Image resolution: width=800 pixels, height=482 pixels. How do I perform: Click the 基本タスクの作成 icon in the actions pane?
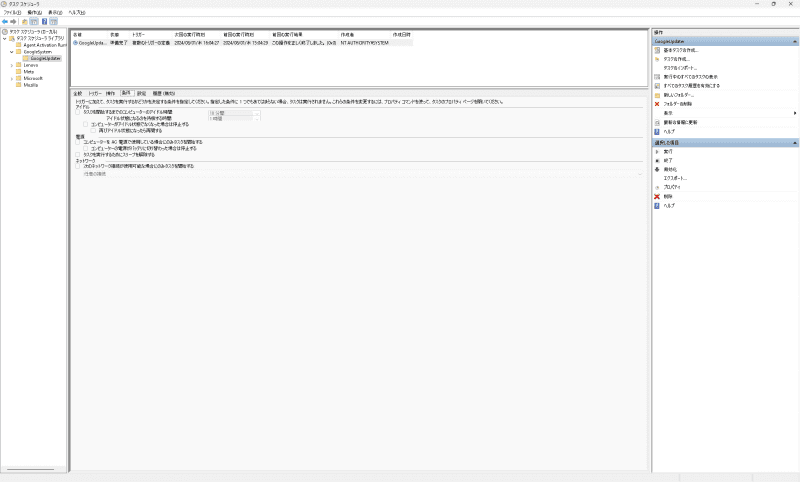pyautogui.click(x=657, y=50)
